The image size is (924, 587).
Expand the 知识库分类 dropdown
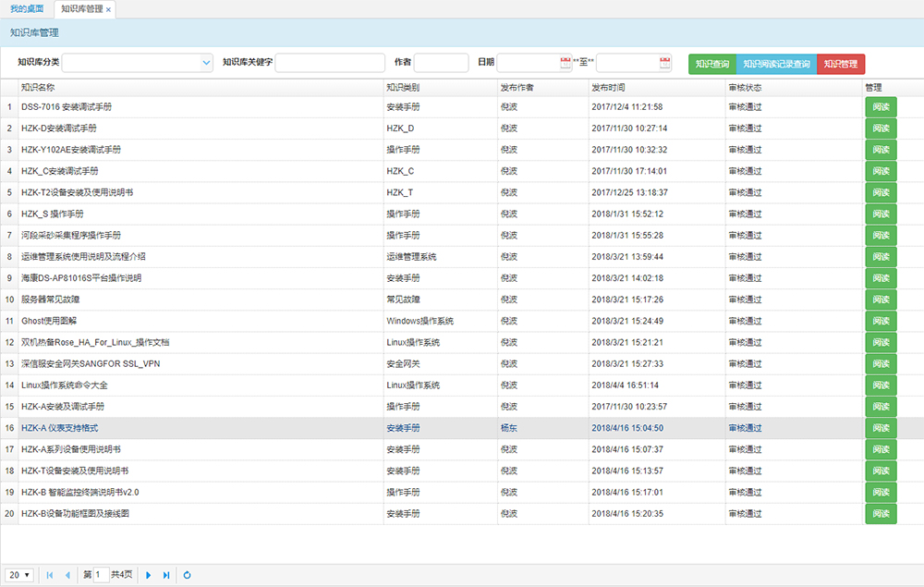[206, 63]
